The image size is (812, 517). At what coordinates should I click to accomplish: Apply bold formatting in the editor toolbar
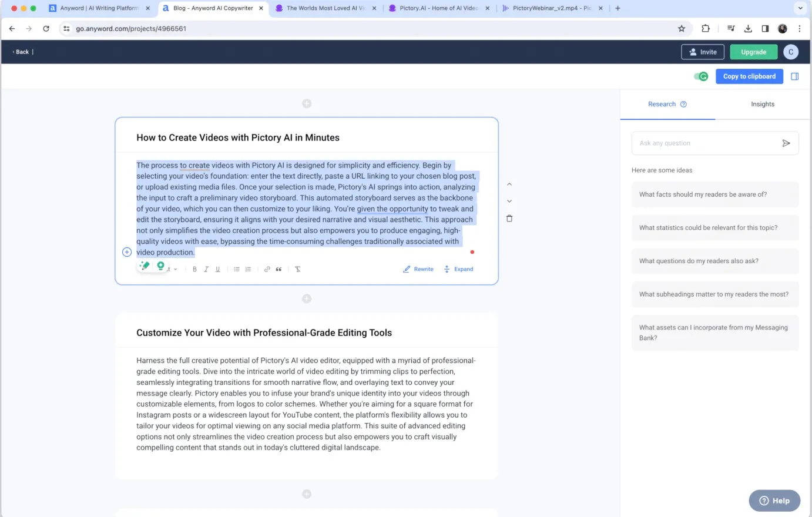(194, 269)
